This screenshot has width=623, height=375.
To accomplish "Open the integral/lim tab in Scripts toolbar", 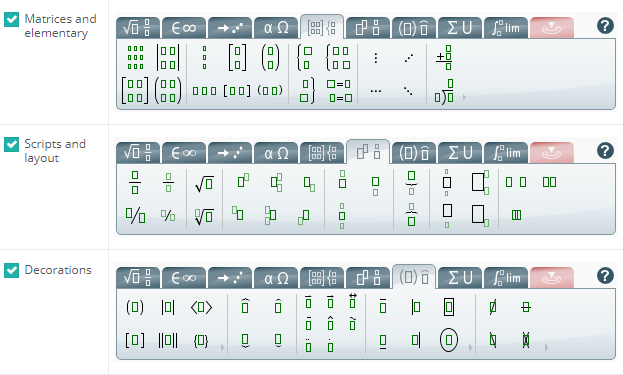I will [x=506, y=153].
